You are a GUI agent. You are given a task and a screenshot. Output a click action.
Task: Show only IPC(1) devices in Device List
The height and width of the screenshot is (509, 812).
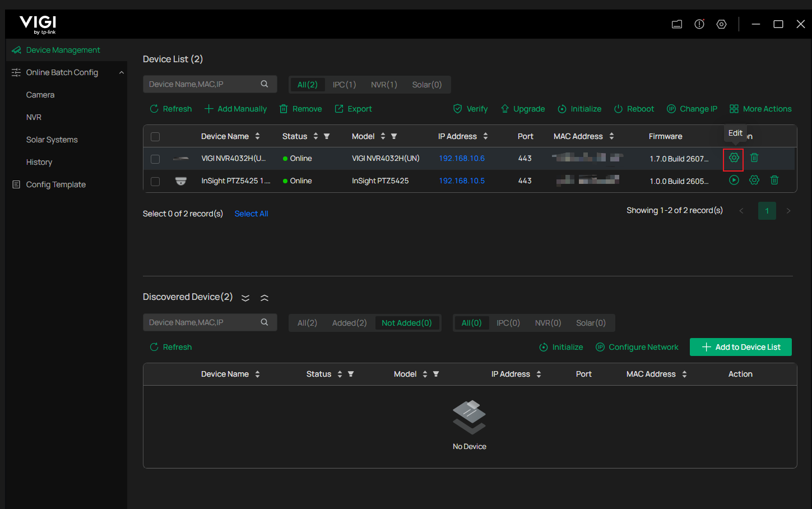coord(344,85)
